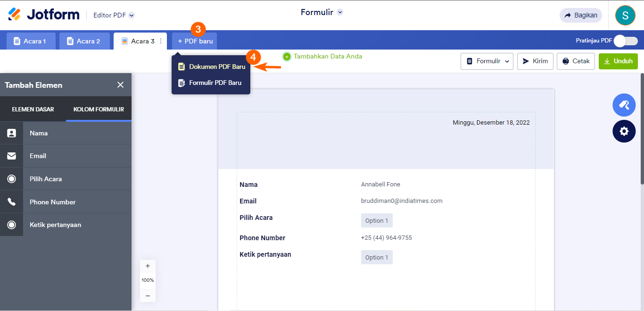
Task: Click the Kirim paper plane icon
Action: click(x=526, y=61)
